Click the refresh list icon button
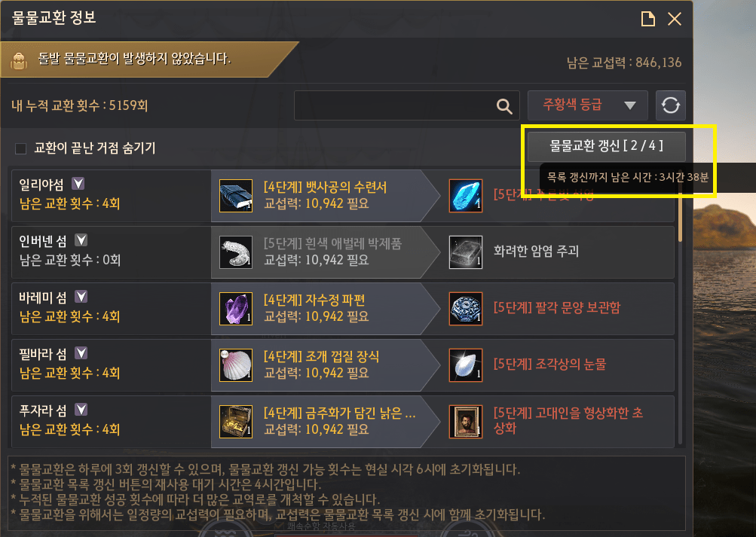Viewport: 756px width, 537px height. (x=670, y=105)
